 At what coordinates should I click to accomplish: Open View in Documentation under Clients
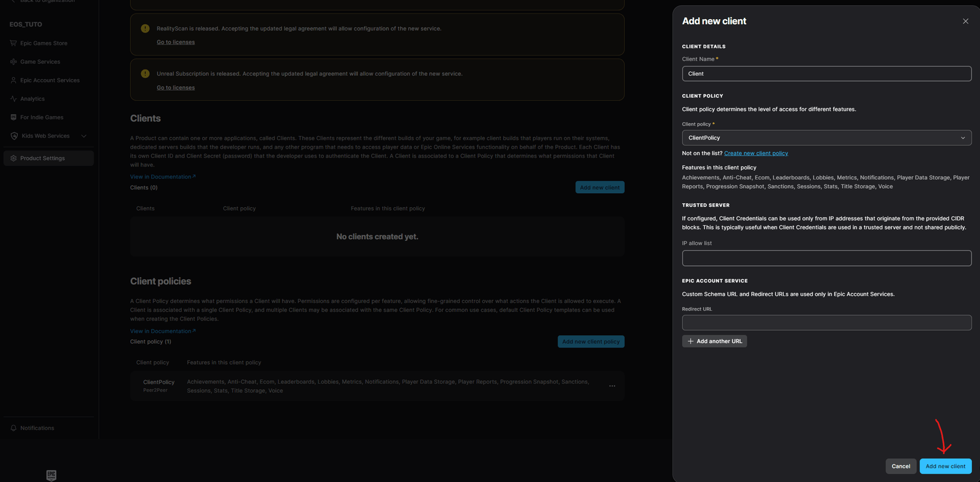pyautogui.click(x=160, y=176)
